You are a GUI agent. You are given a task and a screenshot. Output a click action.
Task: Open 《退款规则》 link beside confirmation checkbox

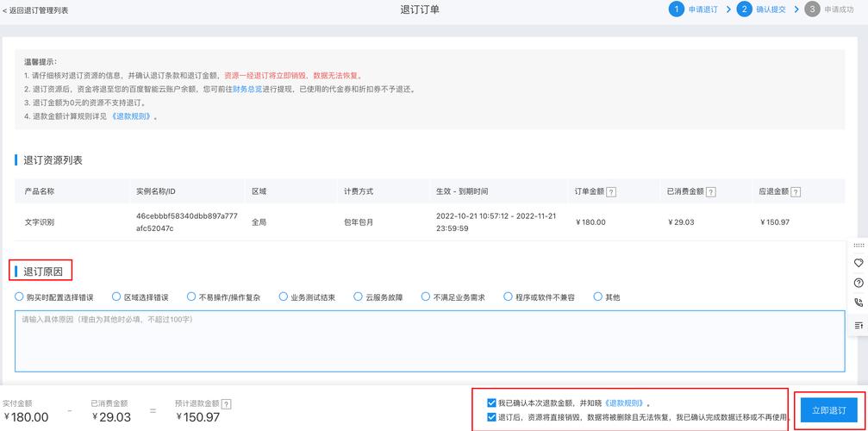pos(624,403)
